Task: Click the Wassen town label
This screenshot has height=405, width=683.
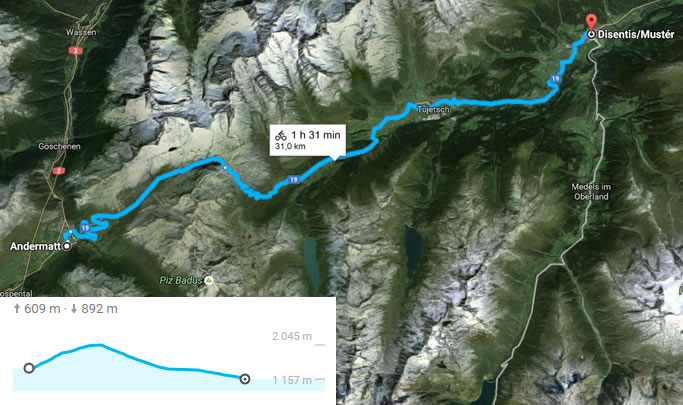Action: point(81,32)
